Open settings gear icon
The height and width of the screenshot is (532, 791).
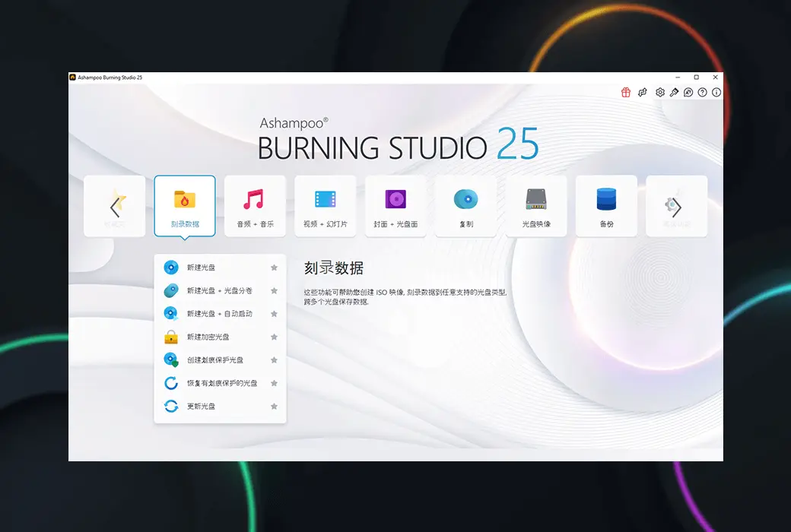[660, 92]
